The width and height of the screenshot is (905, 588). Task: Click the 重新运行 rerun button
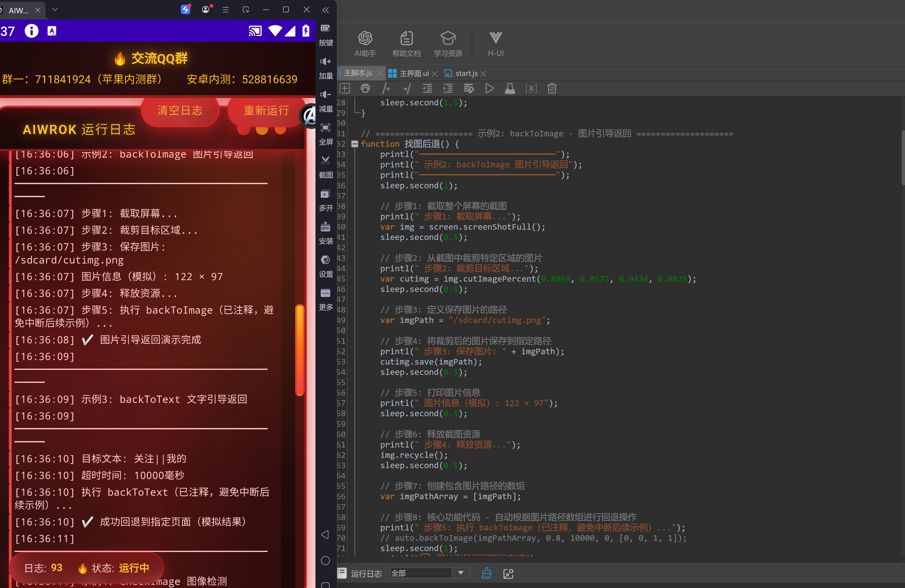266,110
